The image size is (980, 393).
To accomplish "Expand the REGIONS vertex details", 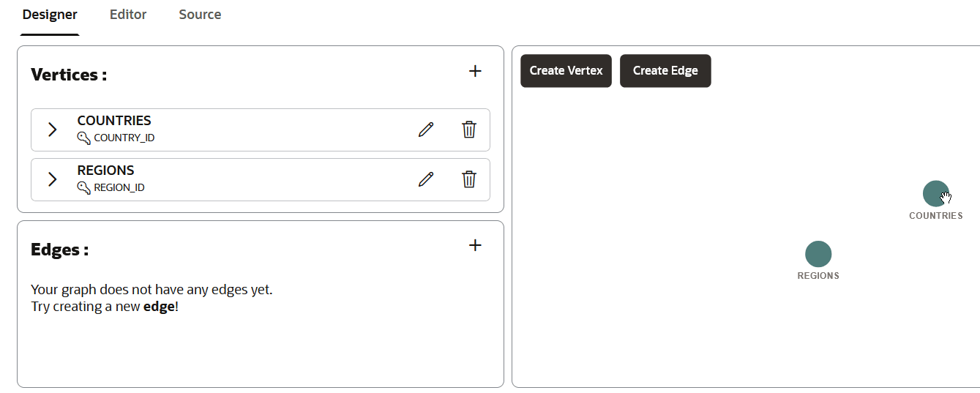I will [52, 179].
